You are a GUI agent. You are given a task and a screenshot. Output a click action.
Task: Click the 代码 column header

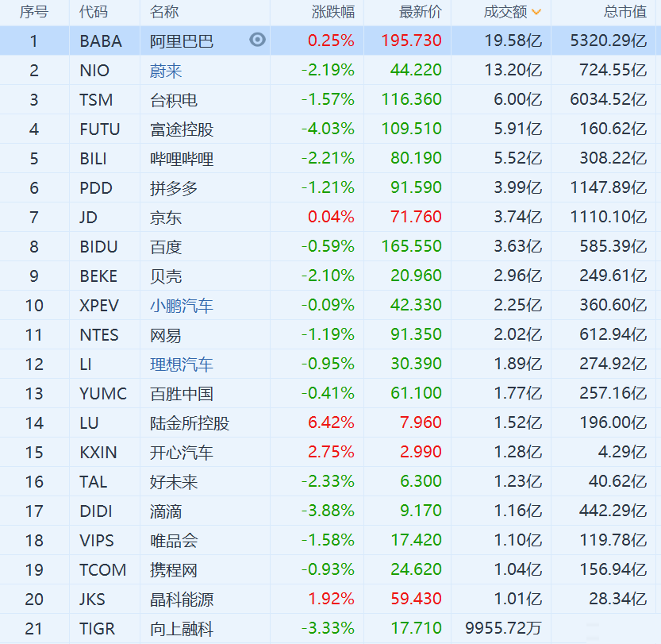94,12
